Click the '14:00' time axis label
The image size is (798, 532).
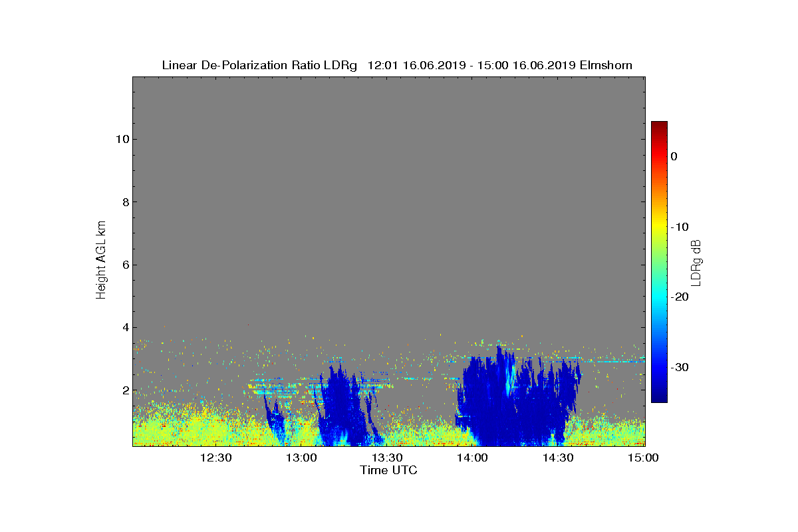[x=473, y=458]
